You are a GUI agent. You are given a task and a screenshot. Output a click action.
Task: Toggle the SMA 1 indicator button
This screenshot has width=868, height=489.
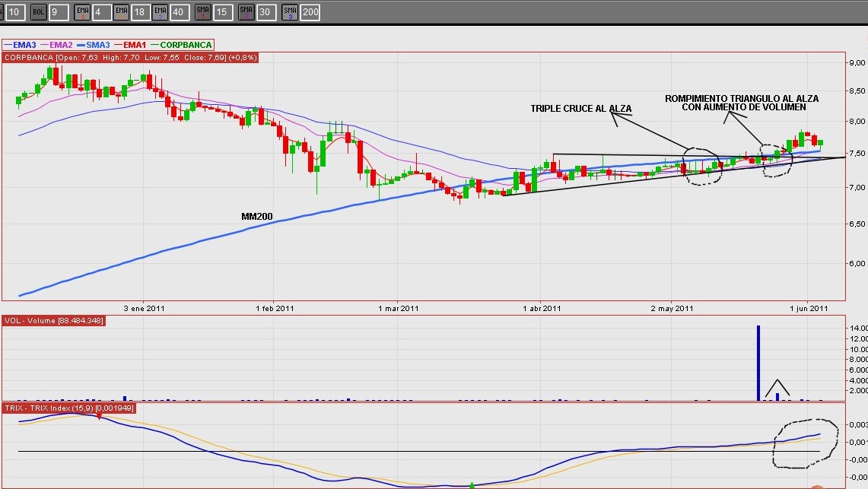click(202, 12)
